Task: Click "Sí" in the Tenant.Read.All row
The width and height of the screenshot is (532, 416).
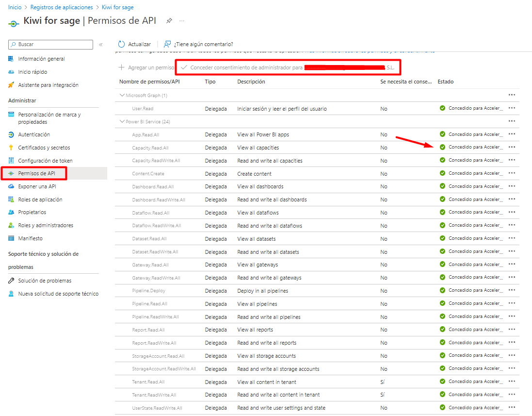Action: coord(382,382)
